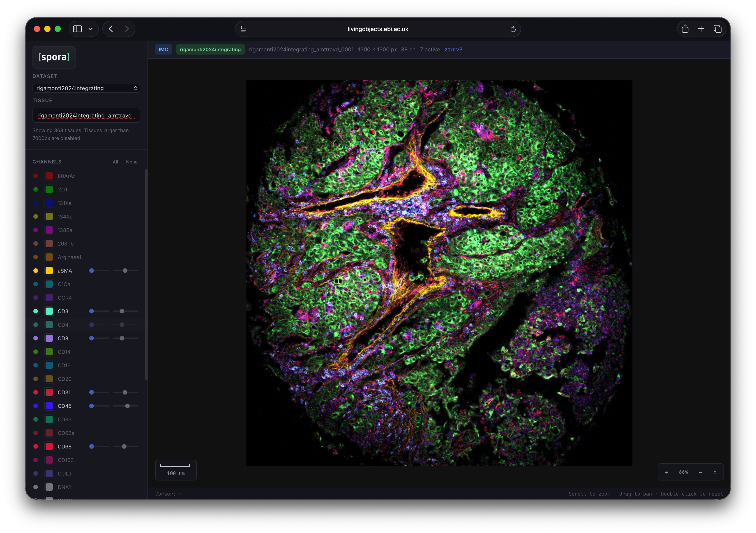Enable the Arginase1 channel
The width and height of the screenshot is (756, 533).
(x=36, y=257)
